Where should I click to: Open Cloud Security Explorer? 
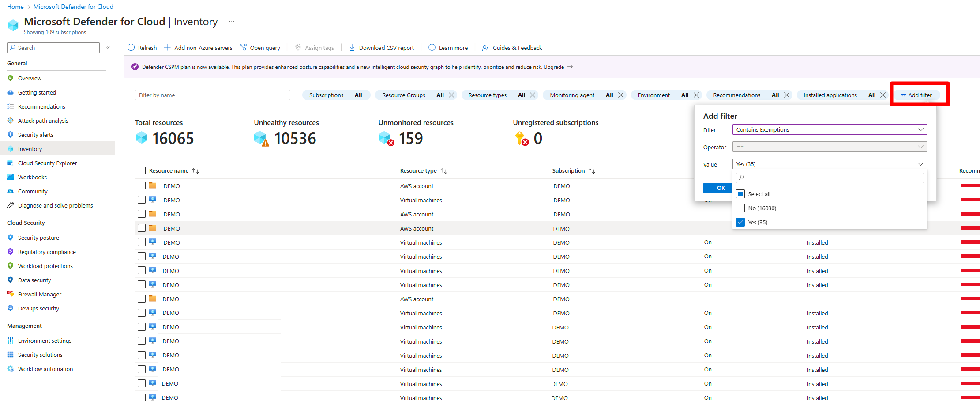click(47, 163)
